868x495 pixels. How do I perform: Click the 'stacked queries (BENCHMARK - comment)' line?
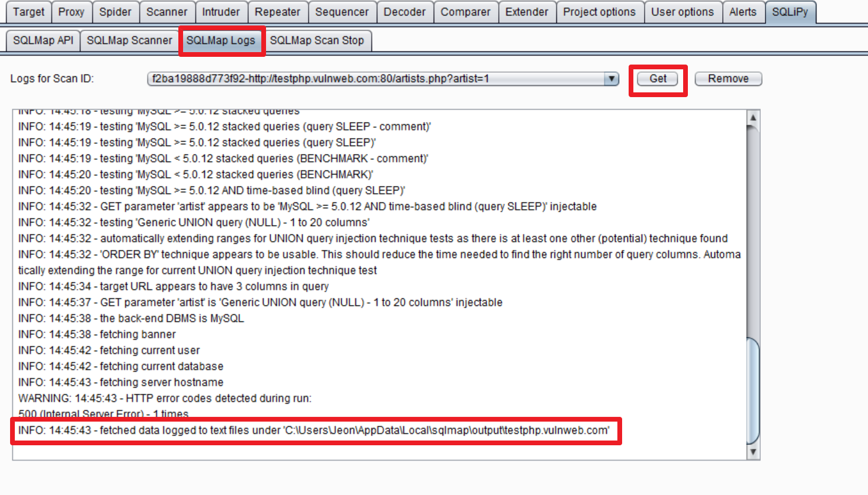click(x=223, y=159)
